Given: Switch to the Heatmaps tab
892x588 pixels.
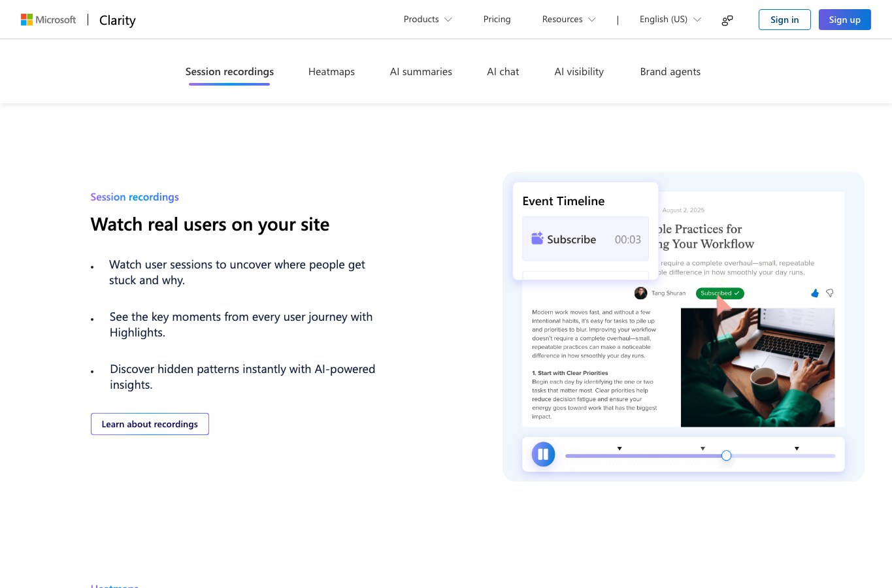Looking at the screenshot, I should [x=331, y=72].
